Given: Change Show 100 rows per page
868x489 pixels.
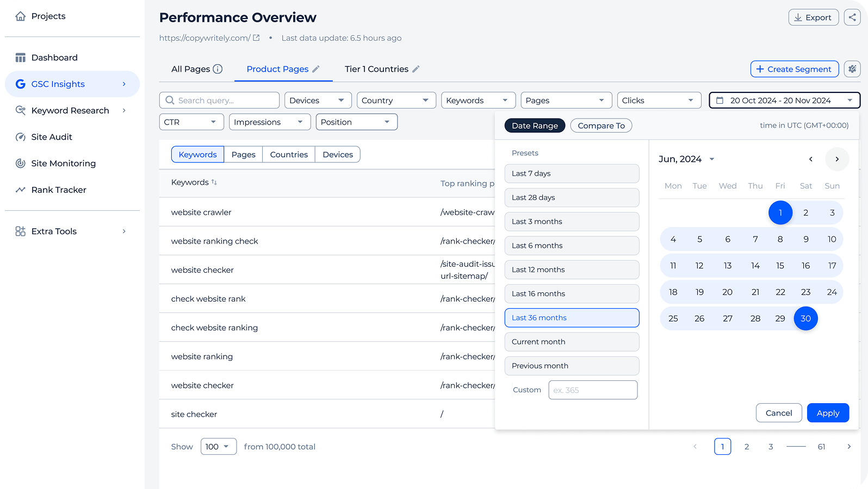Looking at the screenshot, I should (219, 447).
